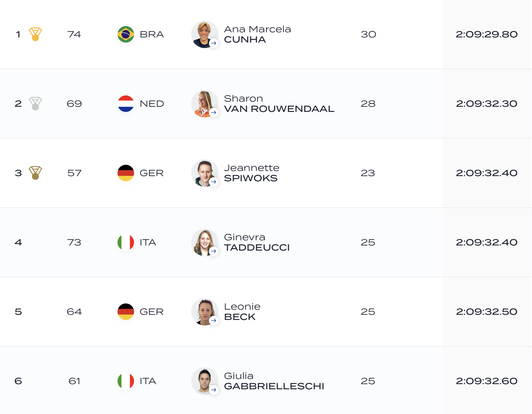The width and height of the screenshot is (532, 414).
Task: Open Ana Marcela Cunha's profile photo
Action: pyautogui.click(x=205, y=34)
